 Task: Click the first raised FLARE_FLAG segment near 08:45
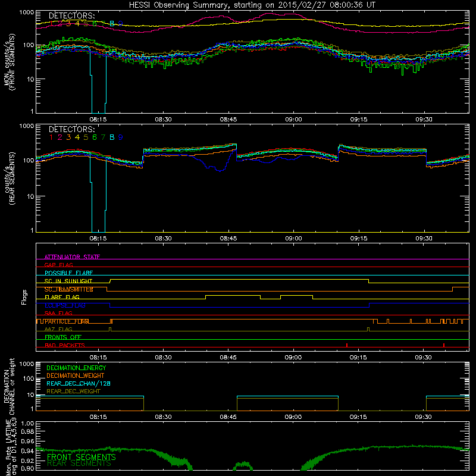tap(233, 296)
